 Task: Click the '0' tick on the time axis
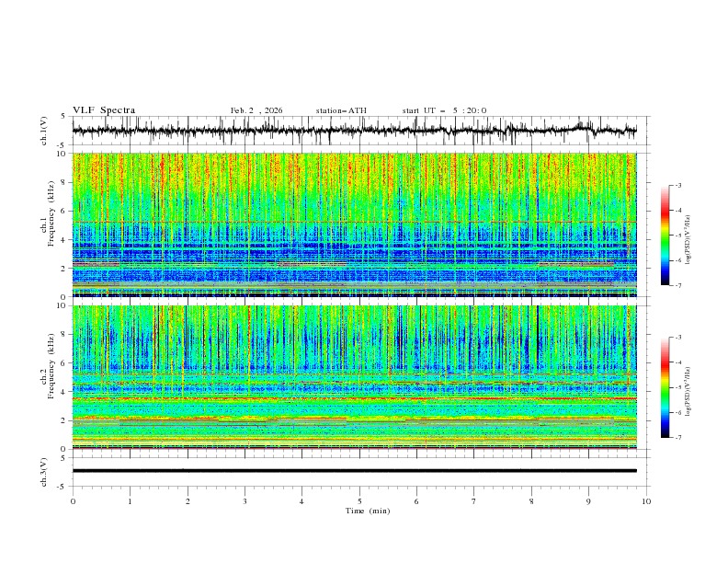73,501
